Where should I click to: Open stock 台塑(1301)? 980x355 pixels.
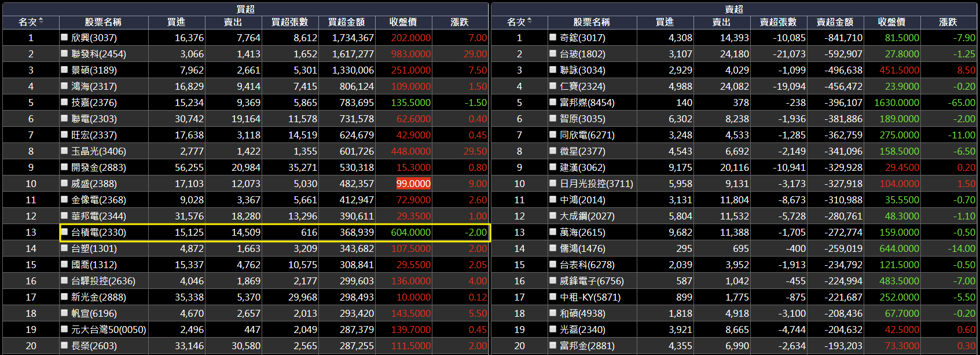(x=94, y=248)
